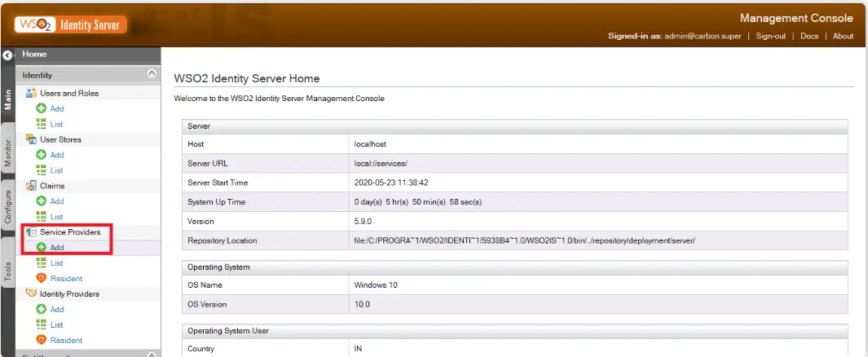The width and height of the screenshot is (868, 357).
Task: Open Add link under Identity Providers
Action: (x=57, y=310)
